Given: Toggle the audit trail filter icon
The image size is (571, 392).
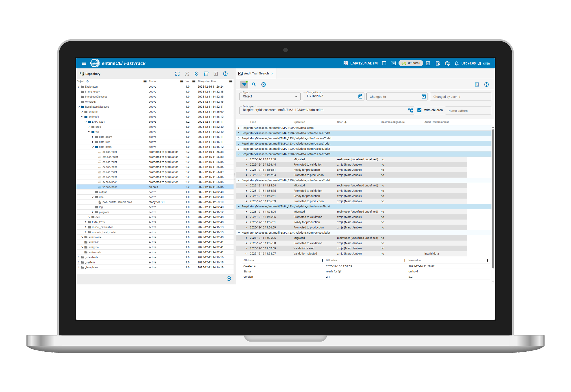Looking at the screenshot, I should (x=244, y=85).
